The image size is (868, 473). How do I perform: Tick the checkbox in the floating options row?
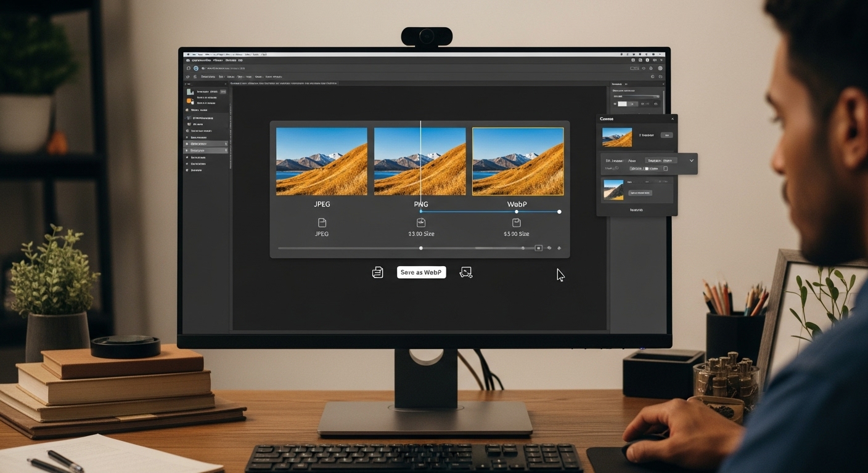(665, 168)
